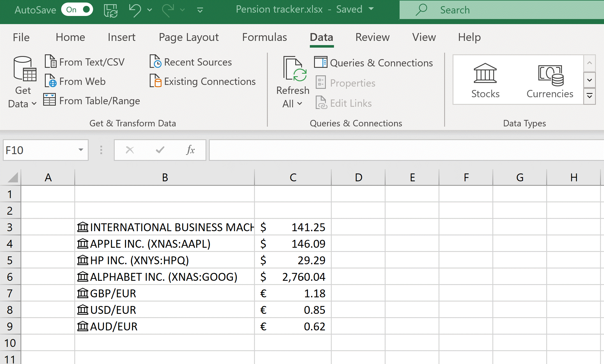The height and width of the screenshot is (364, 604).
Task: Select the Data ribbon tab
Action: coord(322,37)
